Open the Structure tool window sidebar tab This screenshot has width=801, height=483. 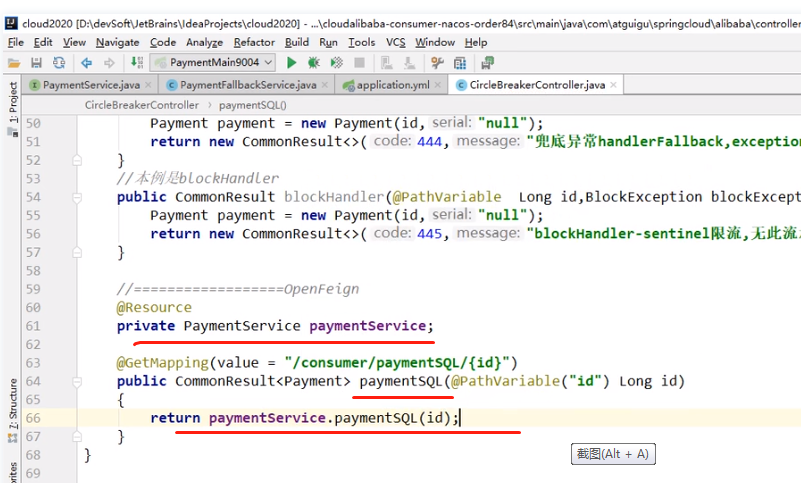[x=12, y=409]
